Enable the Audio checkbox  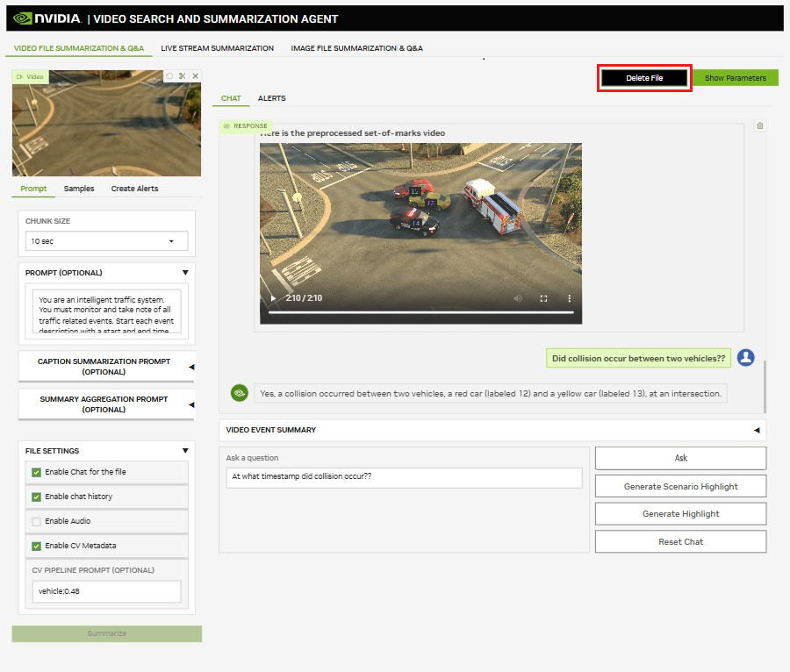[x=37, y=521]
